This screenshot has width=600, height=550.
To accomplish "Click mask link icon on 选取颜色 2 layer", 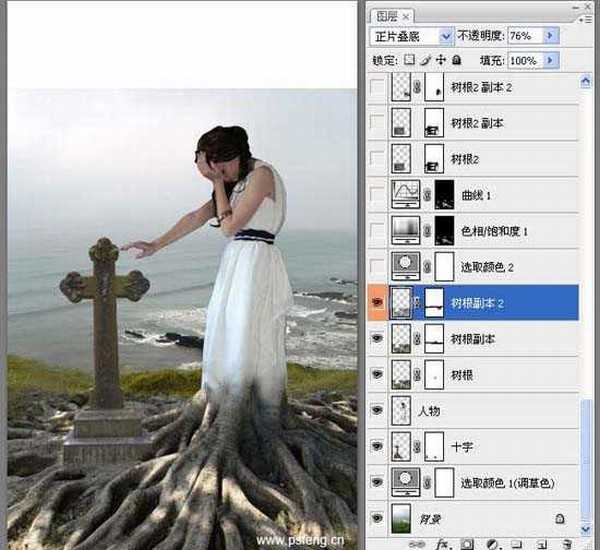I will [427, 267].
